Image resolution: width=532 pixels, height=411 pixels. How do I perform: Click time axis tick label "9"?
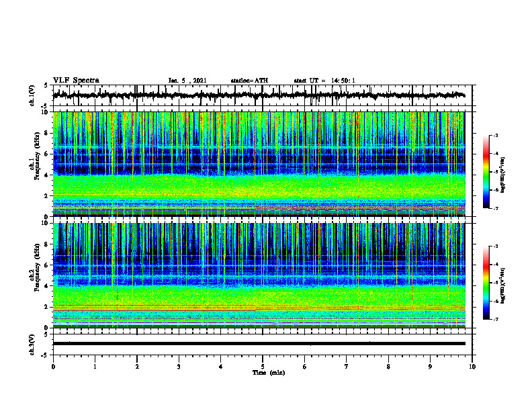click(x=430, y=367)
